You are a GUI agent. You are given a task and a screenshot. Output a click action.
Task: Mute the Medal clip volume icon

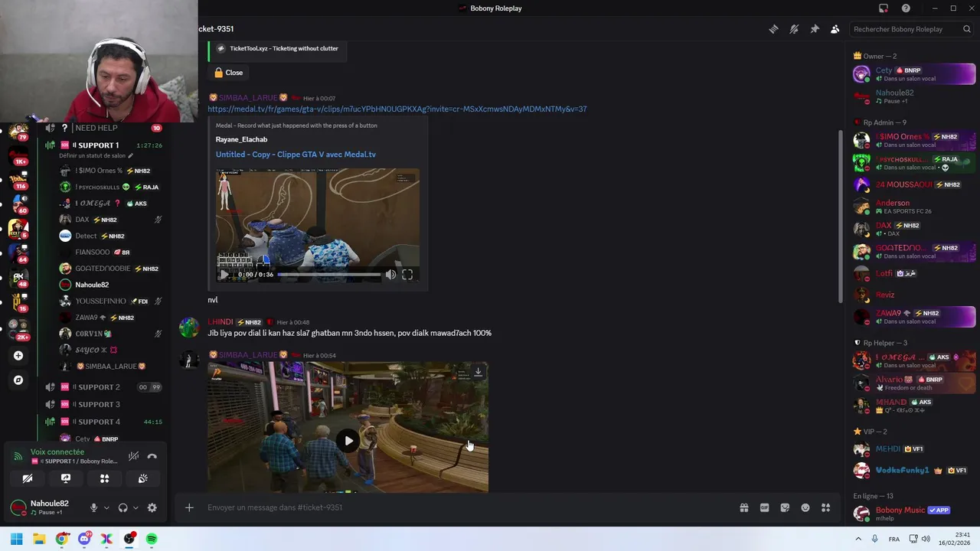click(390, 275)
